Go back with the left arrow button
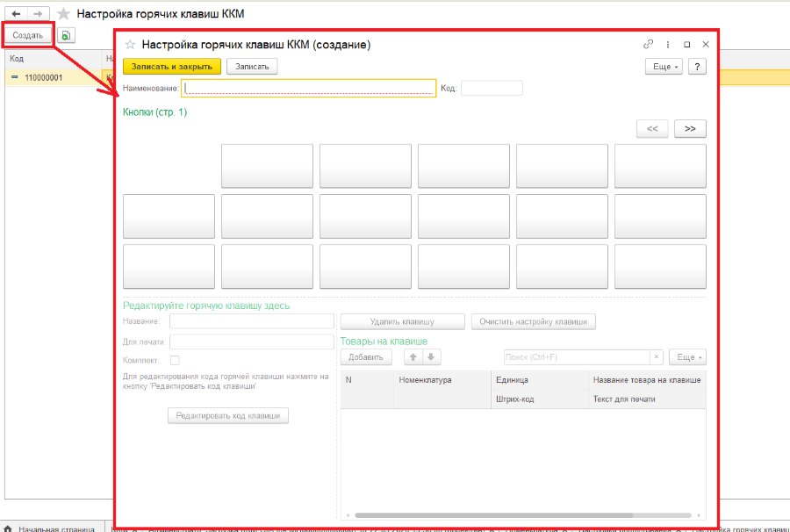This screenshot has width=790, height=532. [16, 13]
